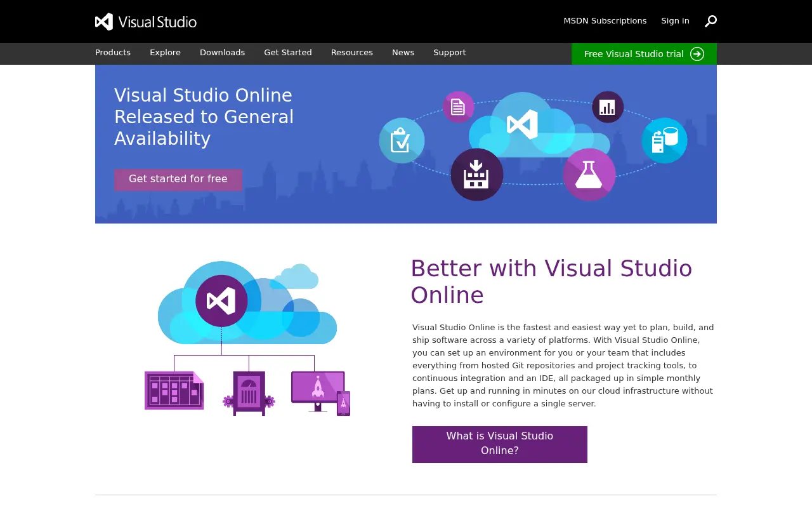This screenshot has width=812, height=508.
Task: Open the Products menu
Action: (x=113, y=53)
